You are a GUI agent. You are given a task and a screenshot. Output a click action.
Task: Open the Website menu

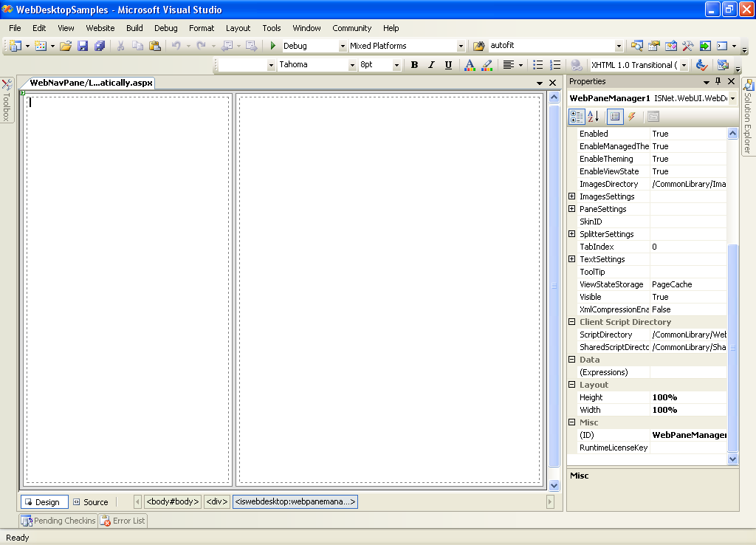(x=100, y=28)
